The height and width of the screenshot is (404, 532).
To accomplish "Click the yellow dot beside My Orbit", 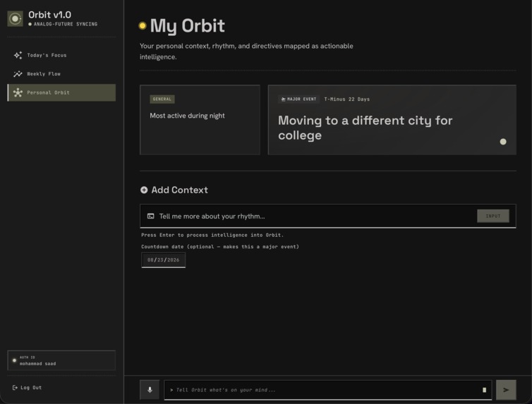I will (143, 26).
